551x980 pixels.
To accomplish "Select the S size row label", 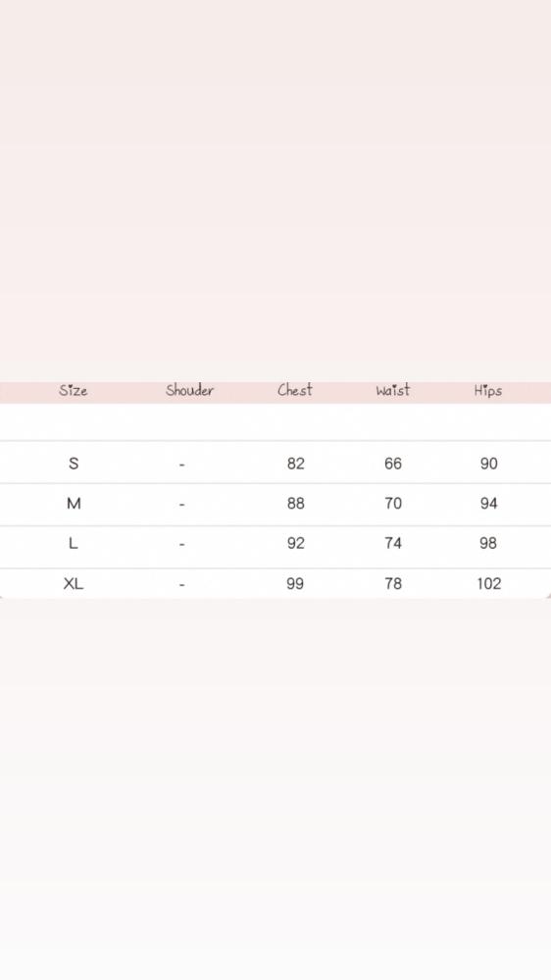I will [74, 464].
